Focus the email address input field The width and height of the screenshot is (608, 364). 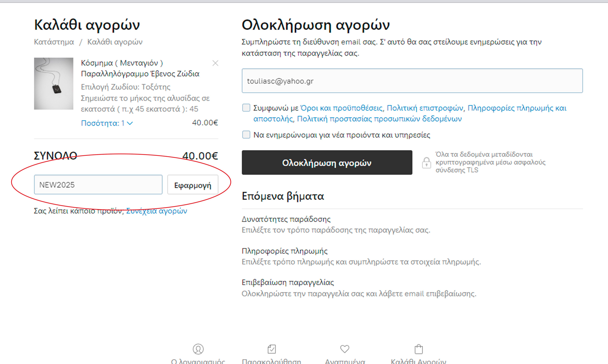pyautogui.click(x=412, y=81)
